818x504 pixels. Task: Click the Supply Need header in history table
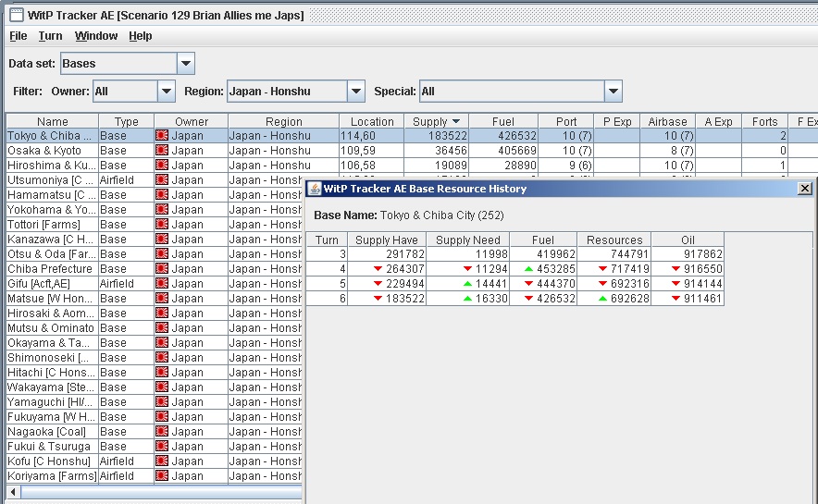[468, 240]
